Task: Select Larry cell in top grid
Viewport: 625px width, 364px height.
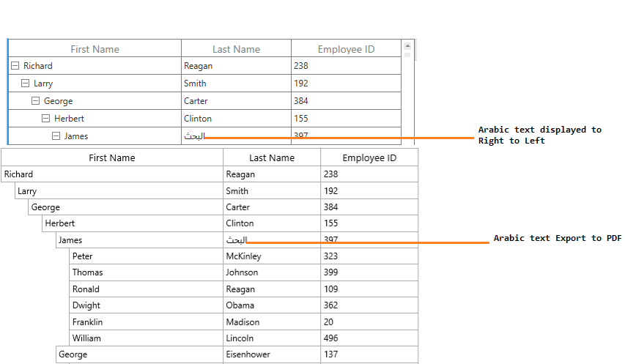Action: (95, 83)
